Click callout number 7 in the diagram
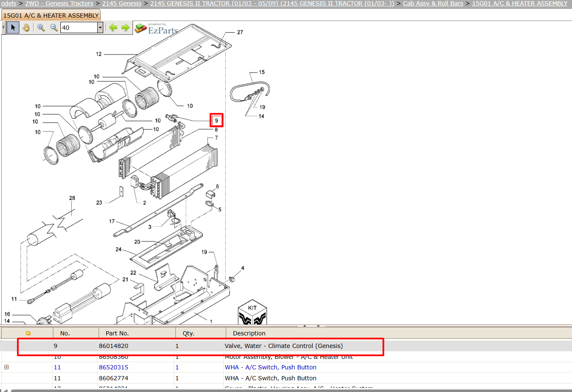The image size is (572, 392). [x=217, y=138]
